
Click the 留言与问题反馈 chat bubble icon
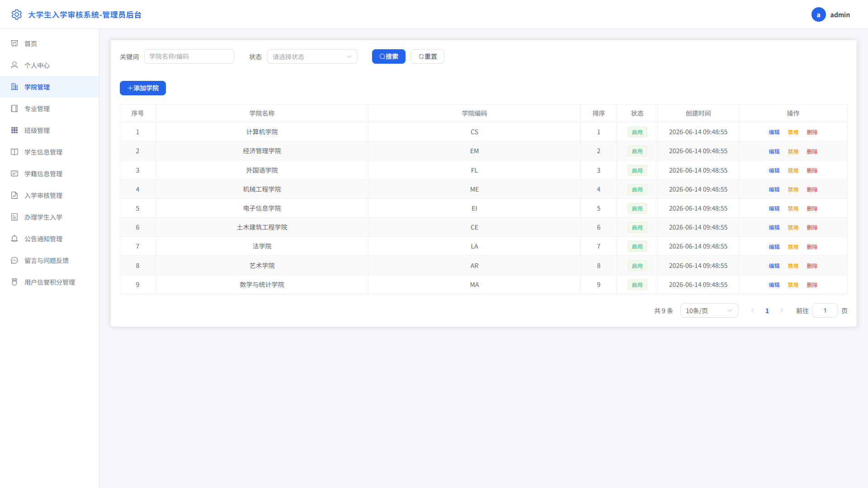14,260
